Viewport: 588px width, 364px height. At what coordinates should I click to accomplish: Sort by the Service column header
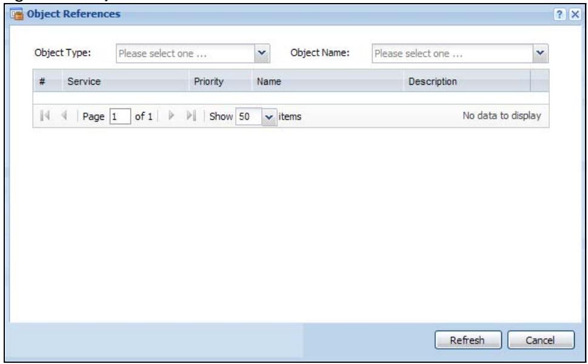pos(125,81)
